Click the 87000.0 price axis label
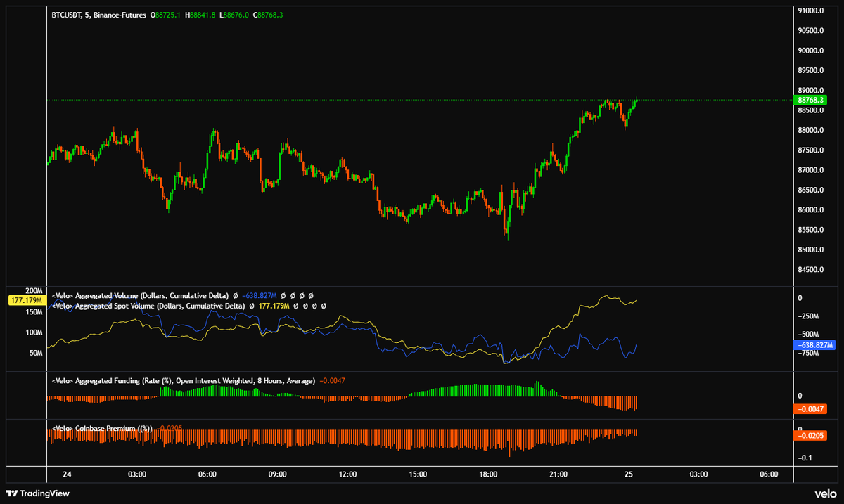 [812, 170]
